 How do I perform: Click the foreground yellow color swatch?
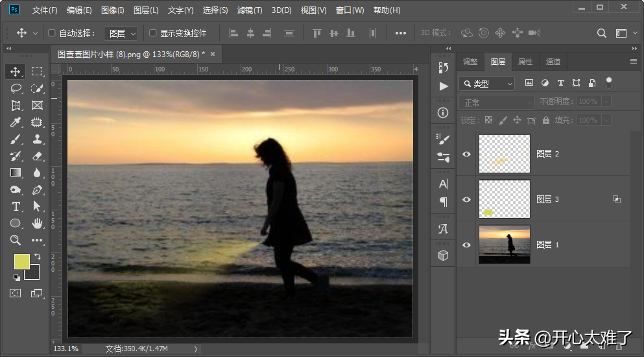click(21, 261)
